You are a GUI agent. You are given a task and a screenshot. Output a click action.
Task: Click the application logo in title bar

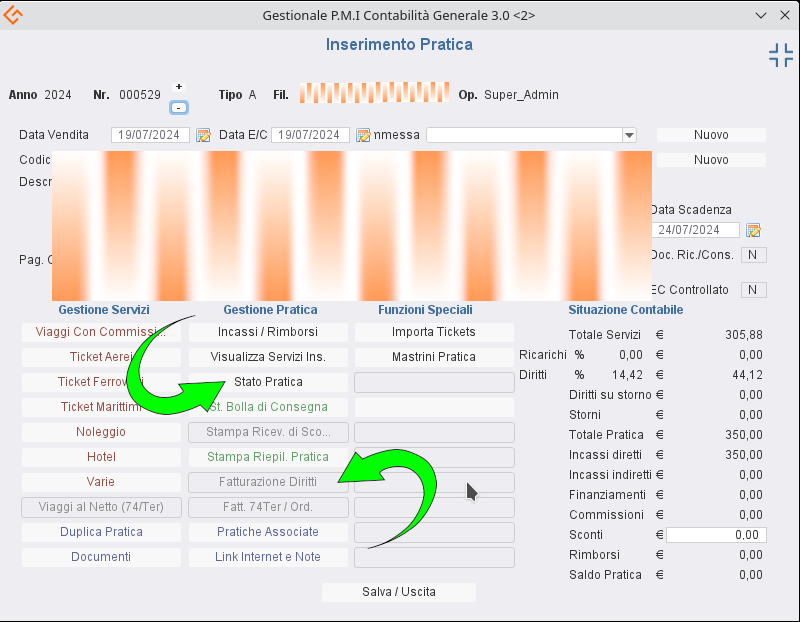[x=14, y=15]
